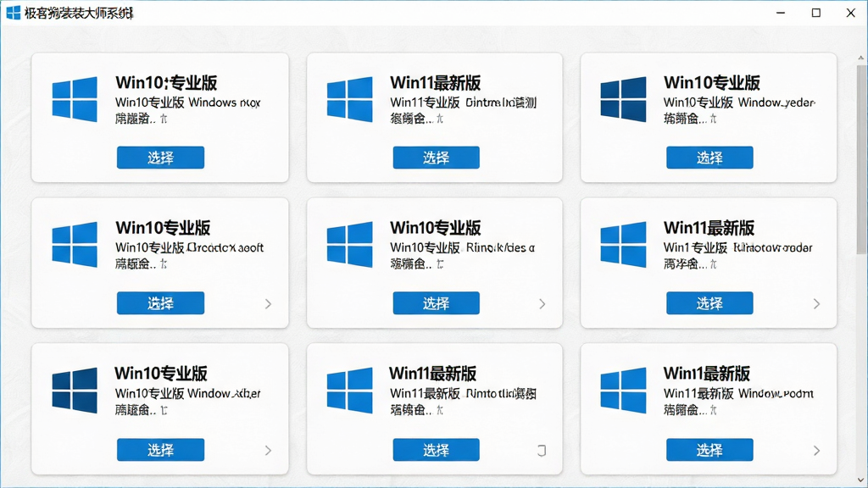Click the Win11最新版 title above "Dintma" description
This screenshot has height=488, width=868.
pos(435,83)
